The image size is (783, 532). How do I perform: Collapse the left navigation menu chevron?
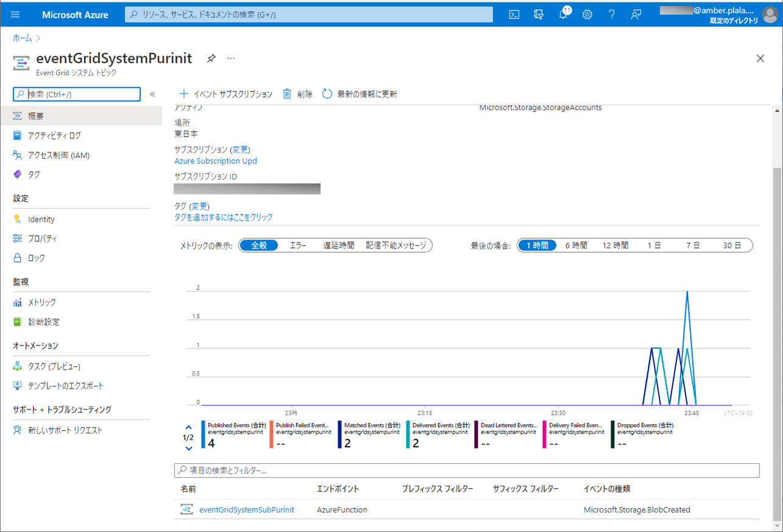[152, 94]
